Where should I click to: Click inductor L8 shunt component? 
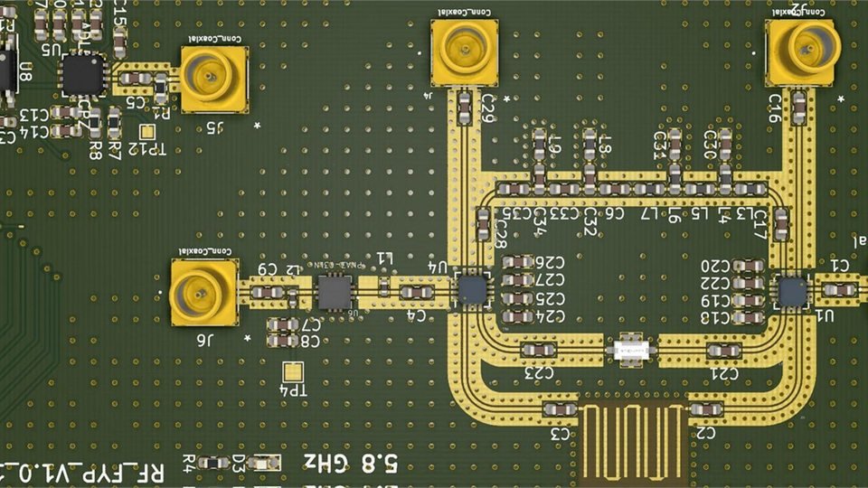pos(590,145)
